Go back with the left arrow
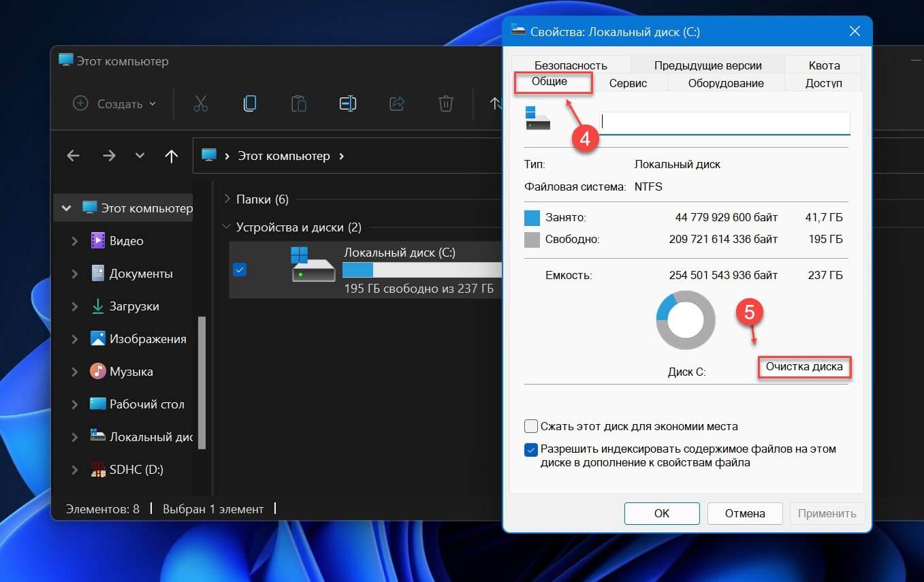924x582 pixels. click(74, 156)
